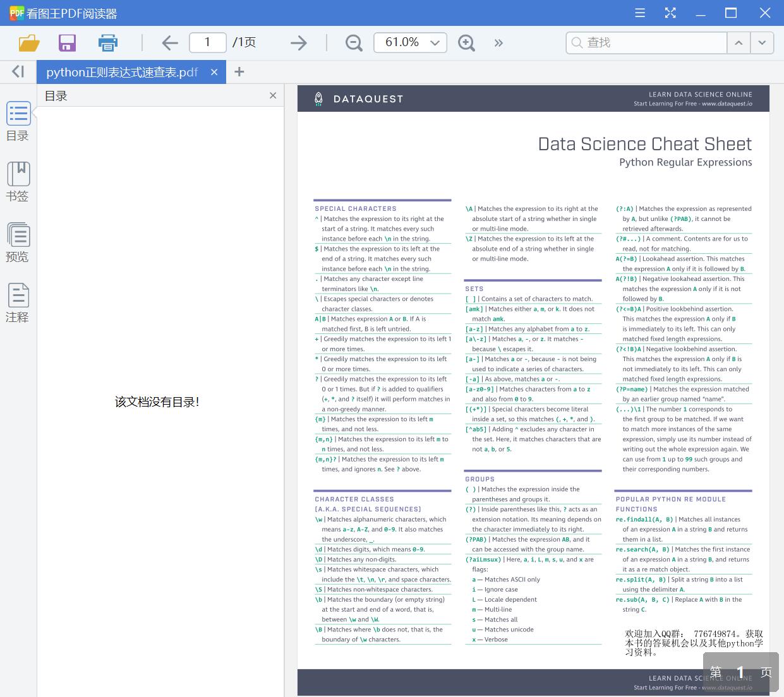Expand more toolbar tools chevron

click(498, 43)
